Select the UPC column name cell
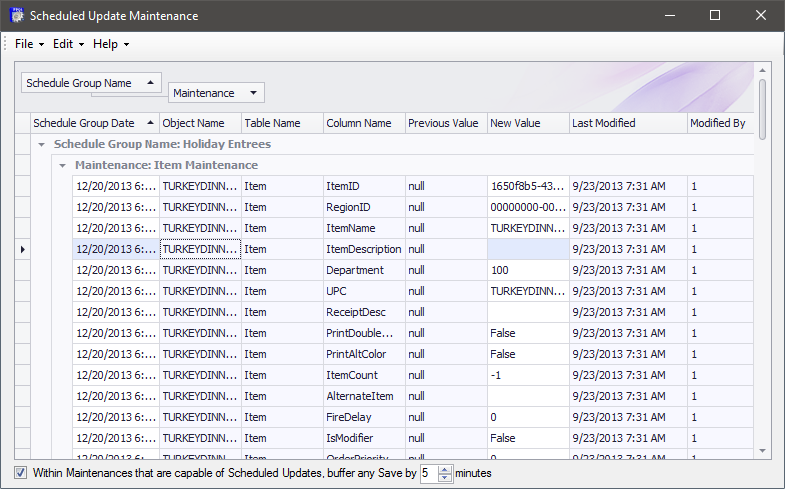The width and height of the screenshot is (785, 489). 364,291
